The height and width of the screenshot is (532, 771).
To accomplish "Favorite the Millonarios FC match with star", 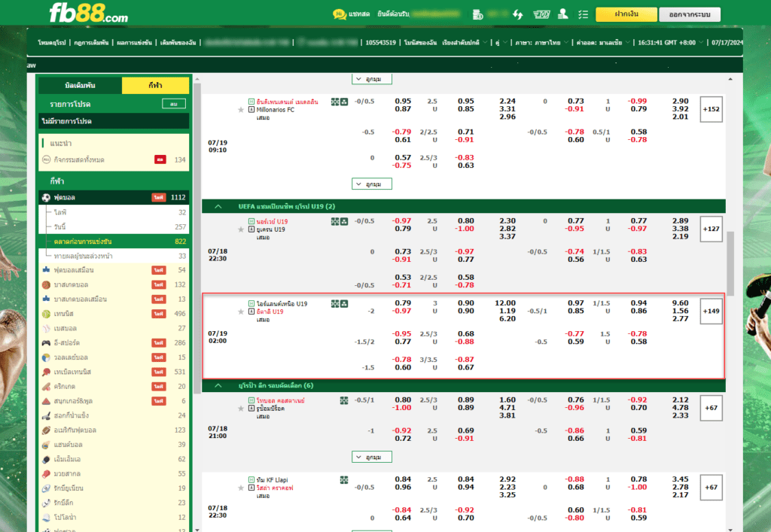I will pos(241,110).
